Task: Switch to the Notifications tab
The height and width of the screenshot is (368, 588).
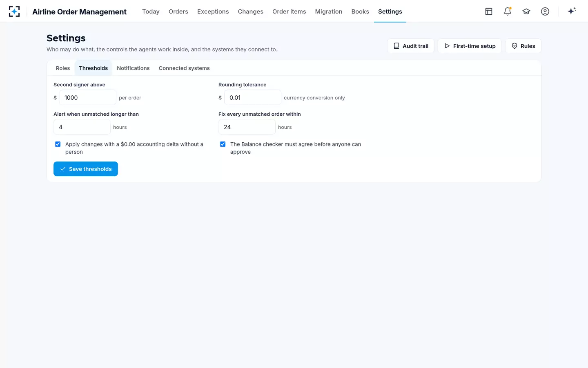Action: pos(133,68)
